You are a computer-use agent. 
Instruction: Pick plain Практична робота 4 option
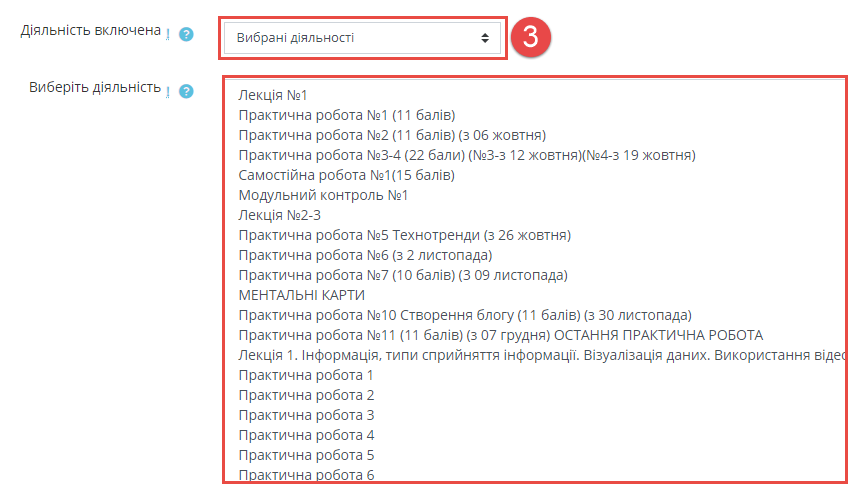tap(306, 435)
